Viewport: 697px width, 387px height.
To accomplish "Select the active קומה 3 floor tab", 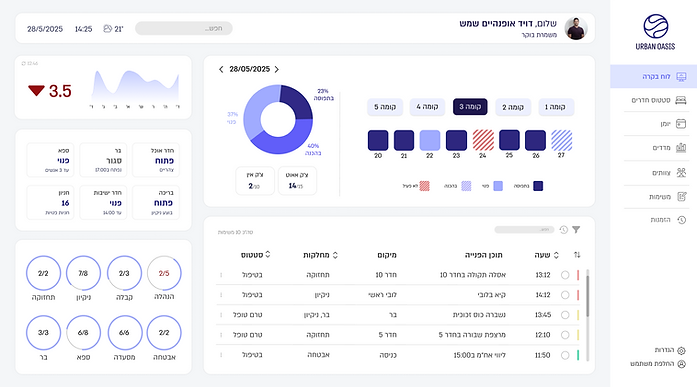I will pyautogui.click(x=470, y=107).
